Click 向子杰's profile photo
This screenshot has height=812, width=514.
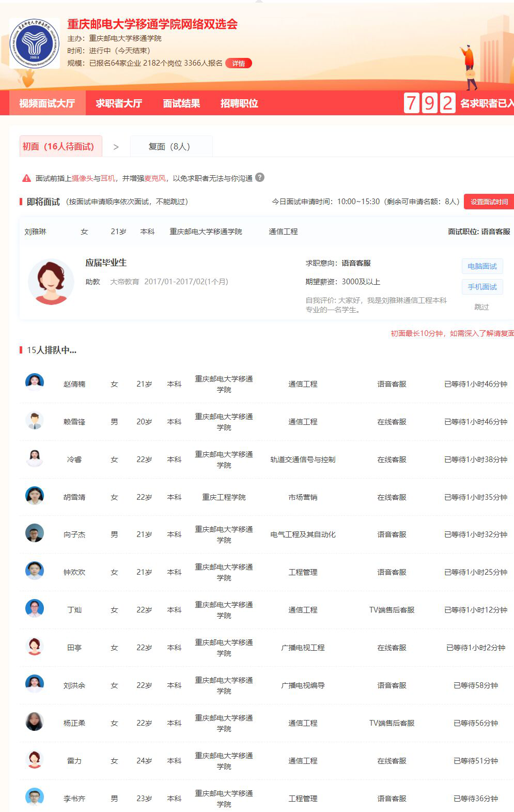(35, 533)
